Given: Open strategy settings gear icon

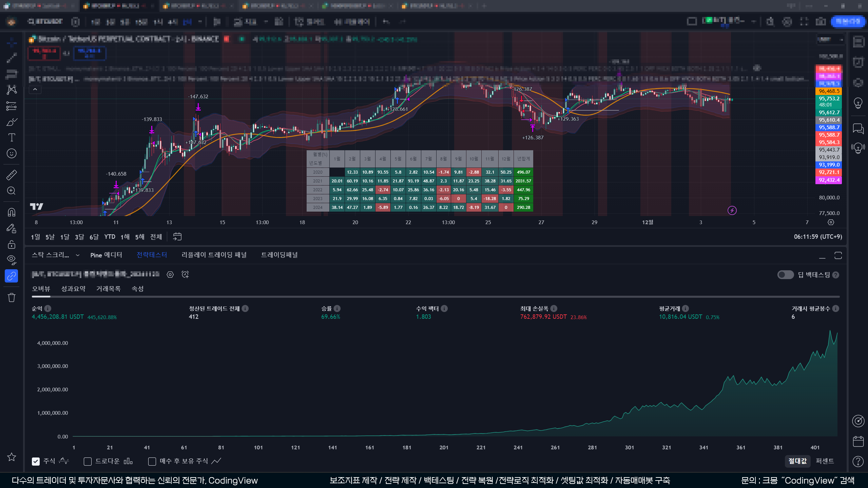Looking at the screenshot, I should [x=170, y=275].
